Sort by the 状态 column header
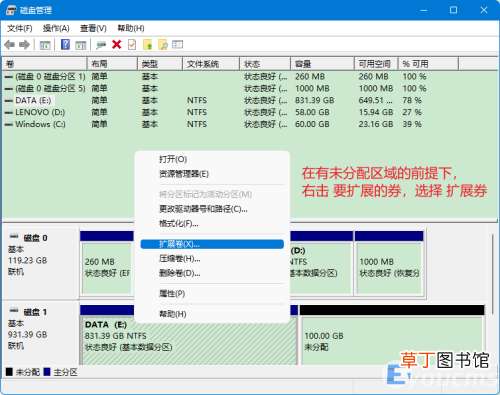This screenshot has width=500, height=395. click(265, 64)
